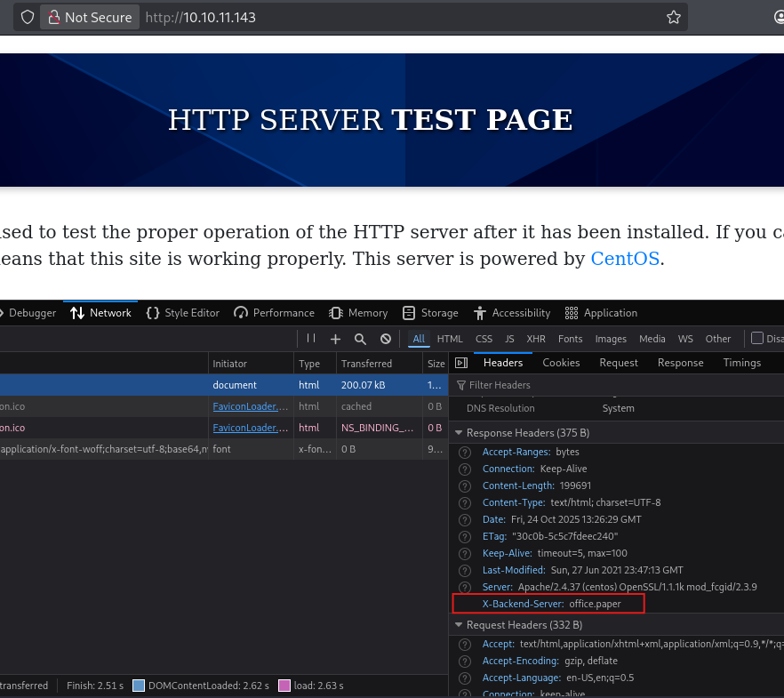Select the document request row
The height and width of the screenshot is (698, 784).
coord(224,385)
